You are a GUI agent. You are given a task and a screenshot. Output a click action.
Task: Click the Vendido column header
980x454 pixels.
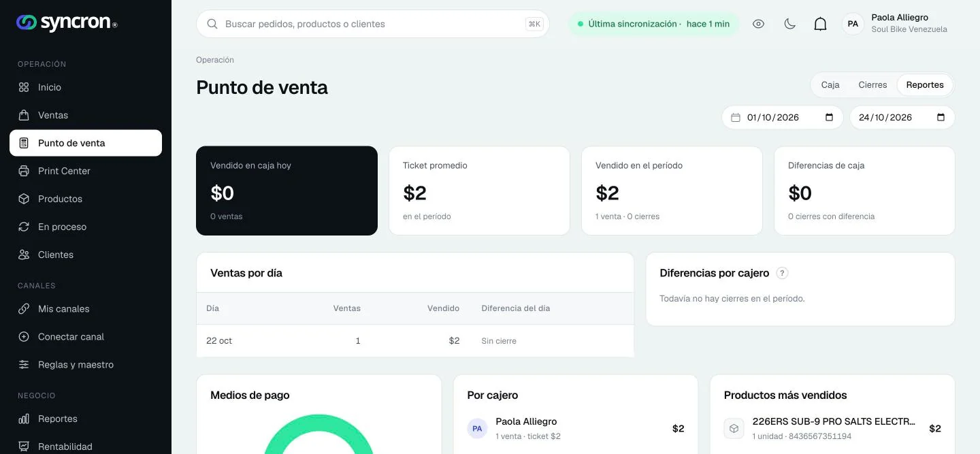(443, 308)
